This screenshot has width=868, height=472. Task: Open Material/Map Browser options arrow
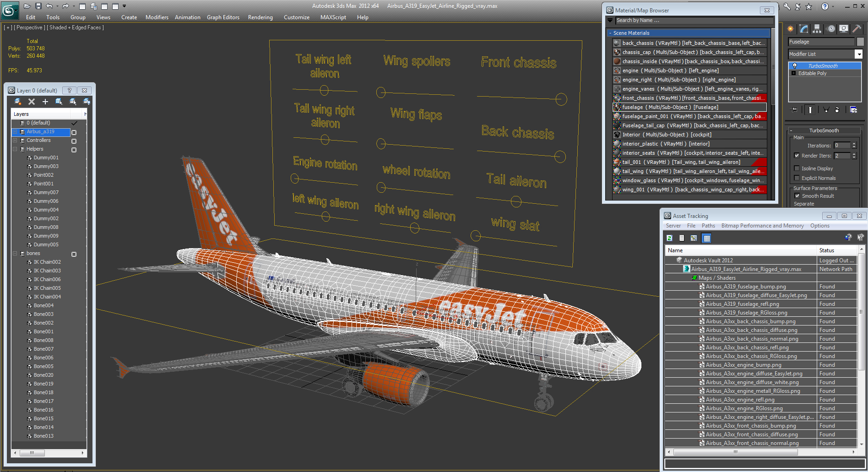610,20
